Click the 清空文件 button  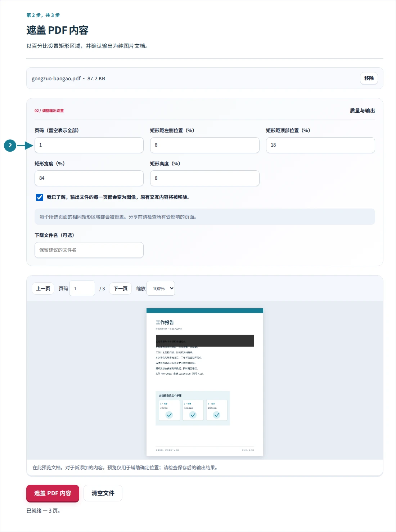[103, 493]
